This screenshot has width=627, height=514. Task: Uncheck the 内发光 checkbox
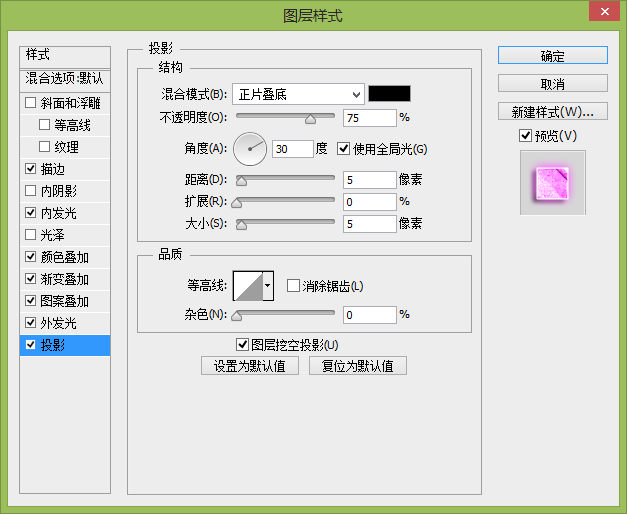pyautogui.click(x=30, y=212)
